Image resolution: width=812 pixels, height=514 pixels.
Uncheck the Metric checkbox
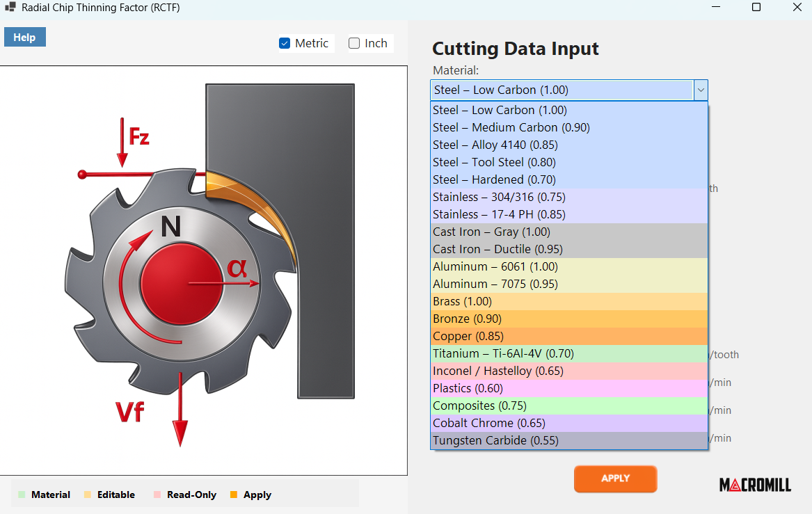[285, 44]
